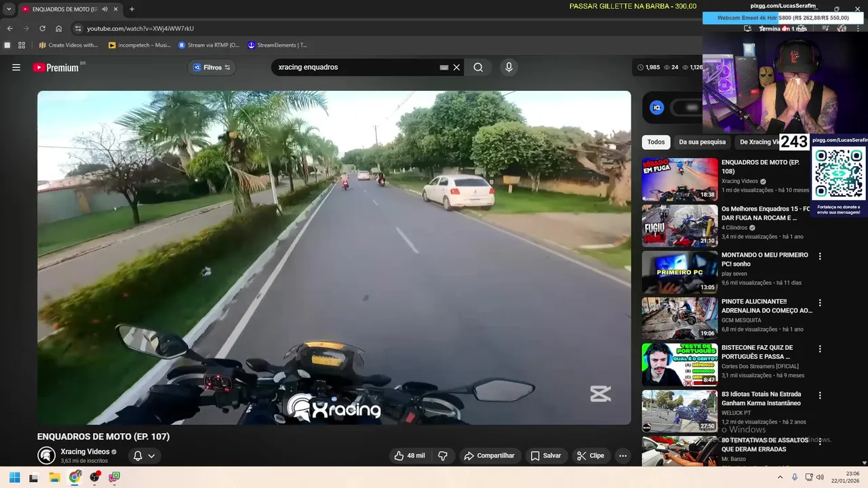868x488 pixels.
Task: Close the ENQUADROS DE MOTO tab
Action: coord(115,9)
